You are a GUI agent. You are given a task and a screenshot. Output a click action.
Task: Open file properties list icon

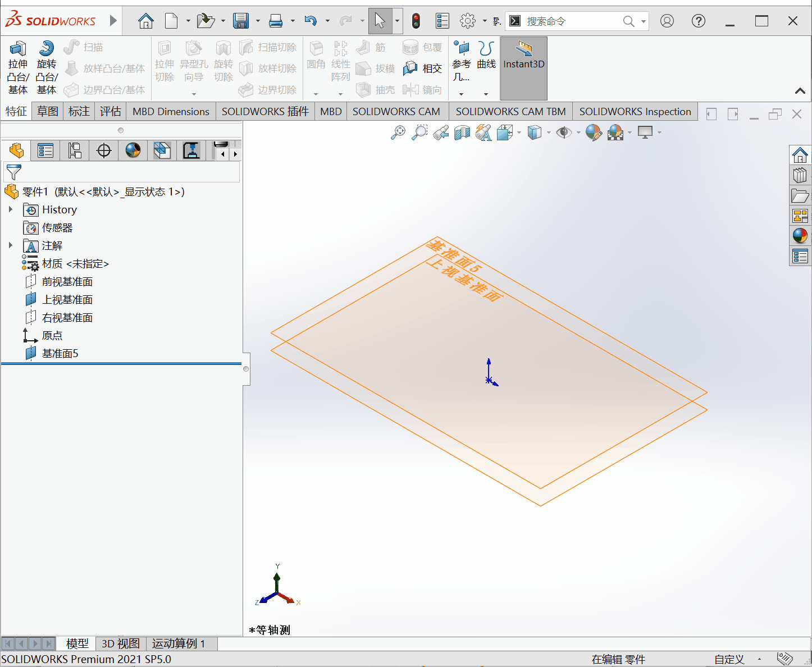click(443, 21)
